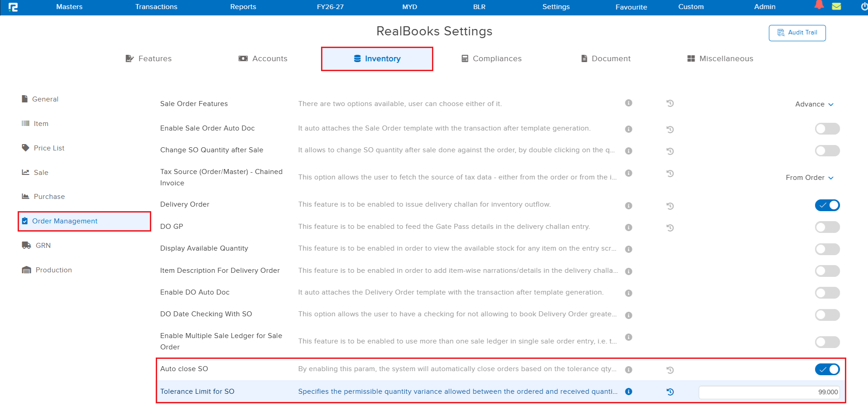Select the Inventory tab
The width and height of the screenshot is (868, 411).
(x=377, y=59)
